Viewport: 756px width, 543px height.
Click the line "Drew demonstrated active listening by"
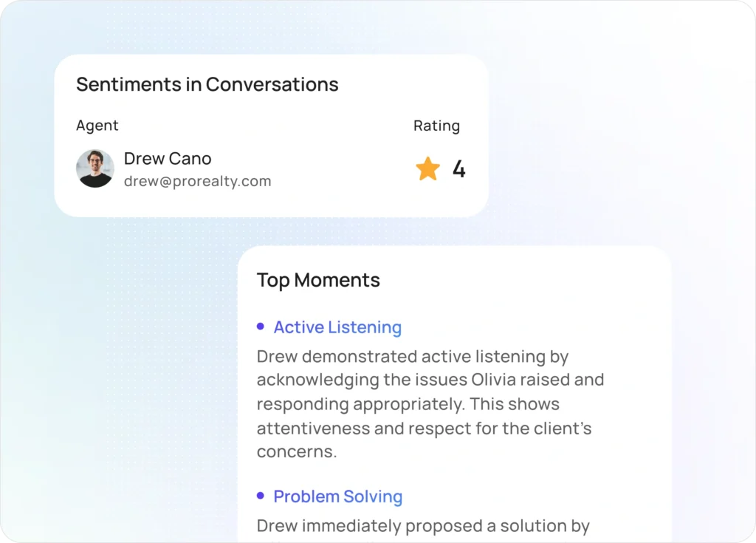pos(413,356)
